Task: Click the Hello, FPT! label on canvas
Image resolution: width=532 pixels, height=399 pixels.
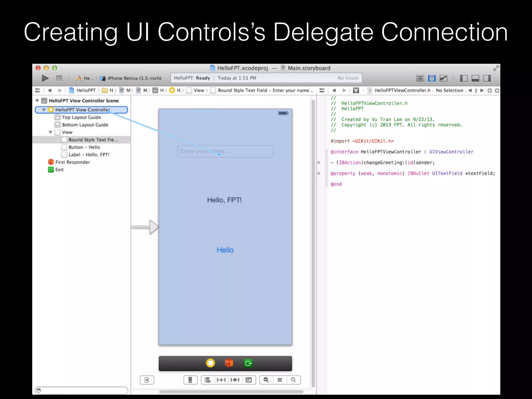Action: tap(224, 200)
